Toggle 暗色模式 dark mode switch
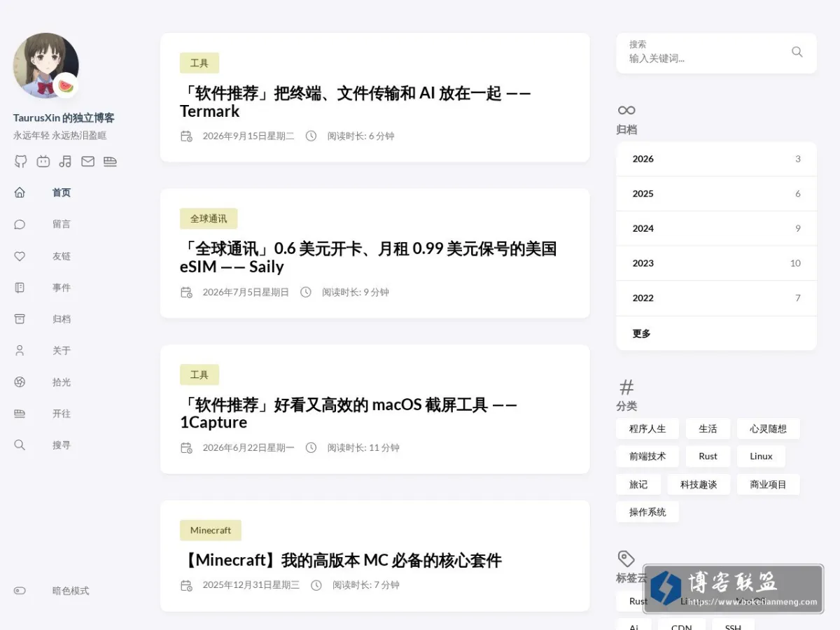Image resolution: width=840 pixels, height=630 pixels. tap(20, 591)
